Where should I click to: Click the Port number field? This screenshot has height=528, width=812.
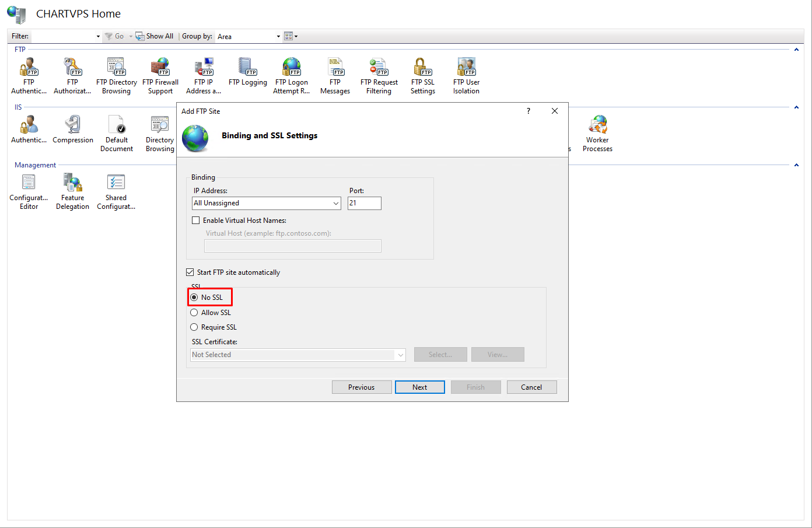(364, 203)
